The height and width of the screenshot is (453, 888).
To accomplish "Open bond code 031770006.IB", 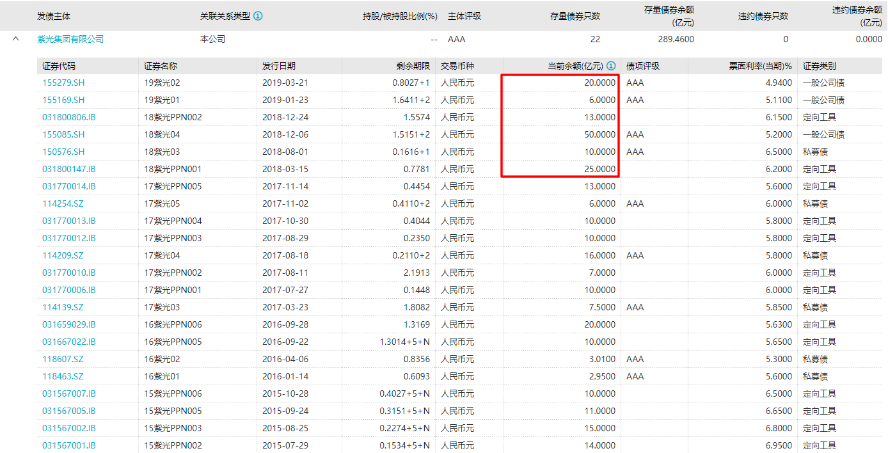I will [69, 290].
